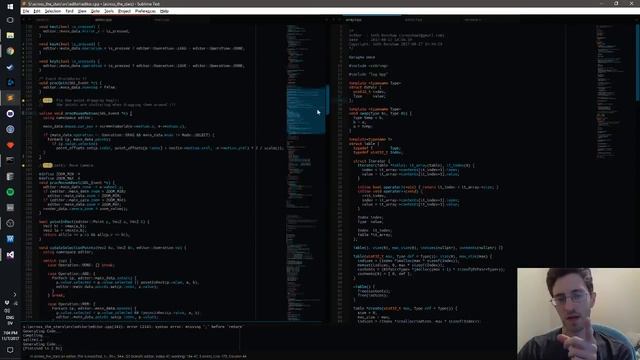
Task: Show hidden system tray icons chevron
Action: (x=15, y=294)
